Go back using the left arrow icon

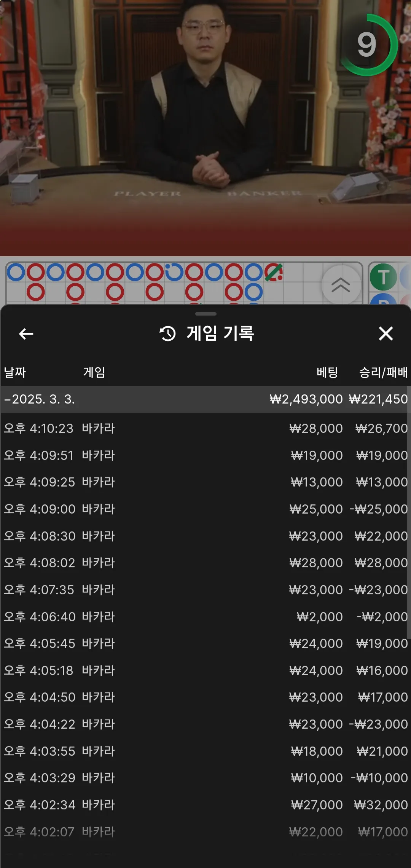pyautogui.click(x=26, y=334)
